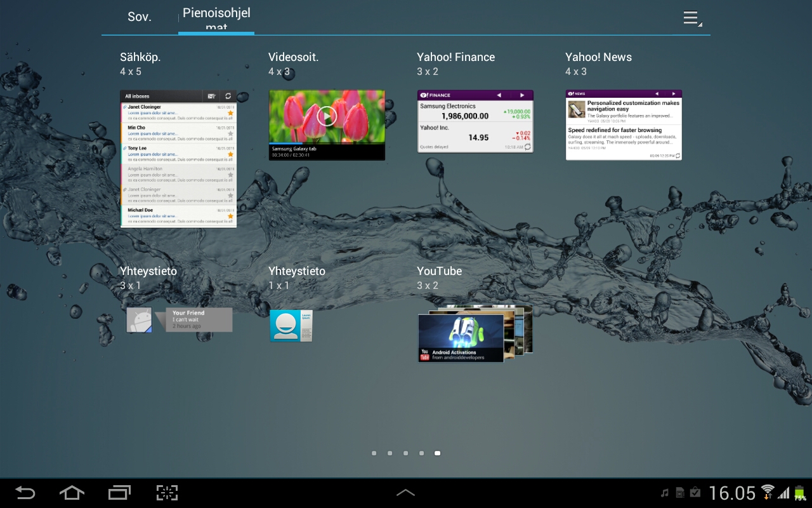Switch to the Sov. apps tab

(x=140, y=17)
